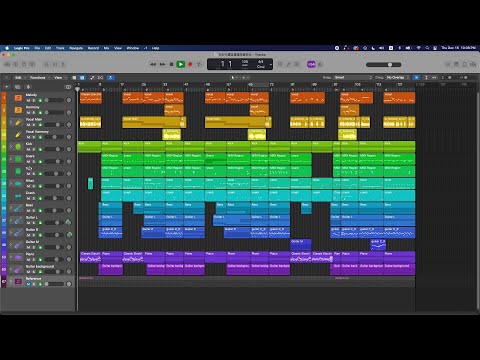Select the Guitar M region in the arrangement
Viewport: 480px width, 360px height.
pyautogui.click(x=301, y=245)
